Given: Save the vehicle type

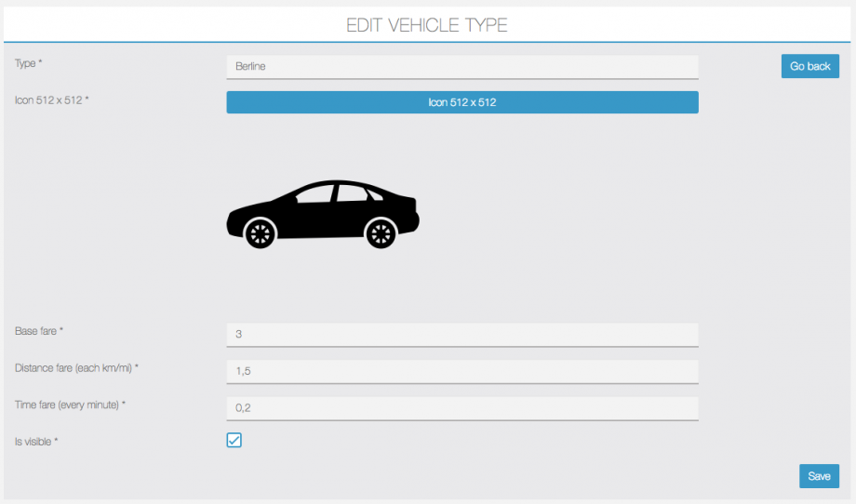Looking at the screenshot, I should 818,476.
